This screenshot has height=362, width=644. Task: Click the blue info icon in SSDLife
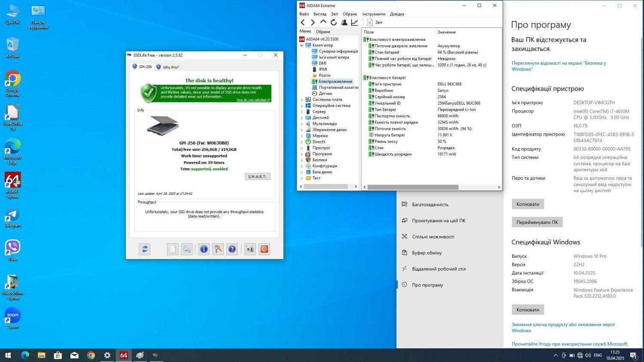click(x=204, y=249)
